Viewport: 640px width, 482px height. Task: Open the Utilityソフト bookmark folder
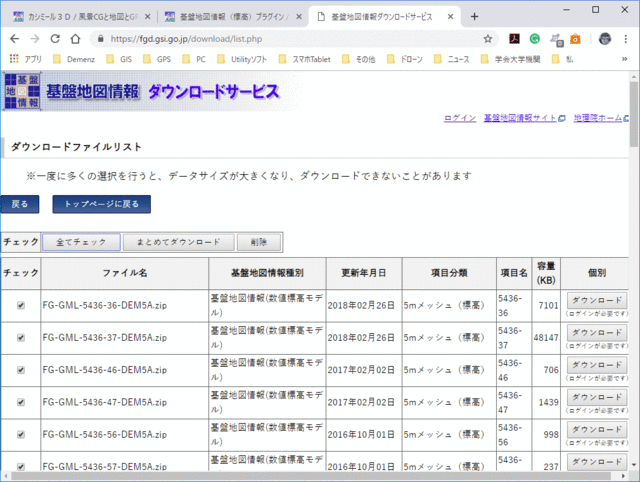tap(242, 59)
